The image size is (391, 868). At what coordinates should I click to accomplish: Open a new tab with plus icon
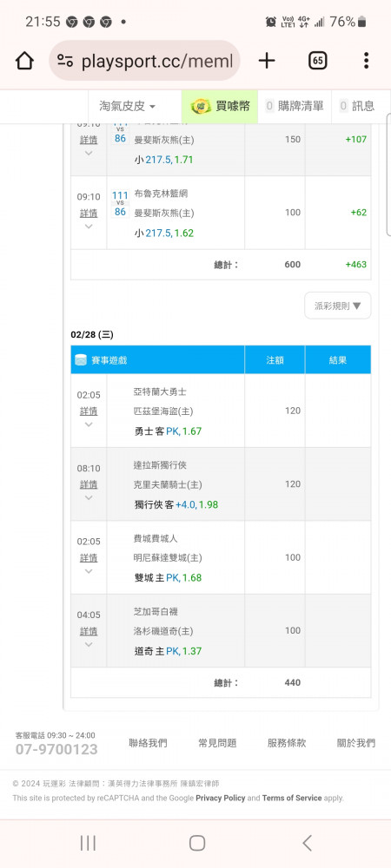[x=267, y=61]
